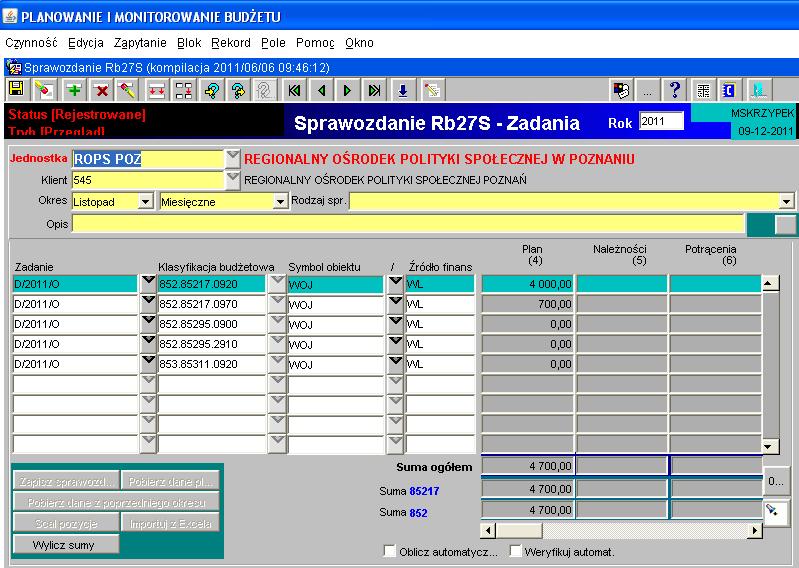Screen dimensions: 799x568
Task: Open the Edycja menu
Action: click(x=86, y=43)
